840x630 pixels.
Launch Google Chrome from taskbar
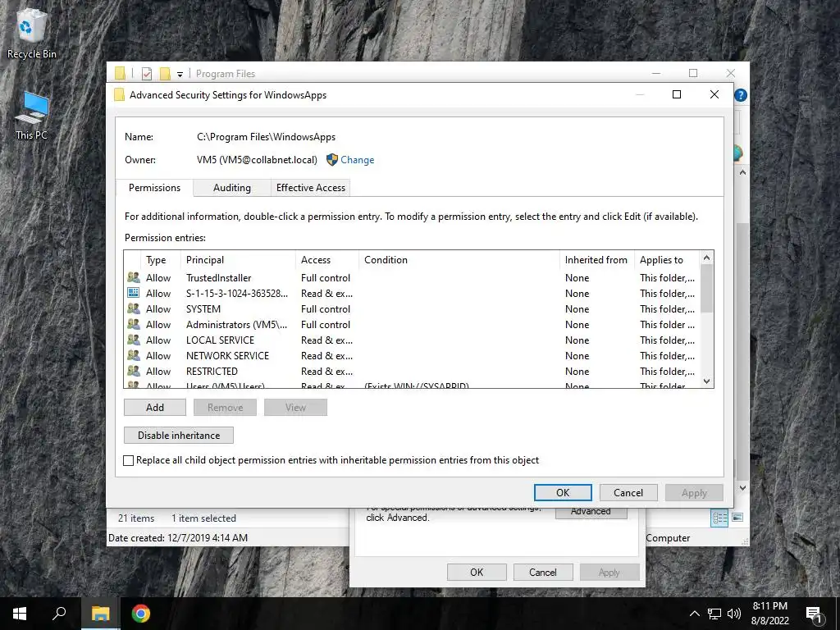[x=141, y=614]
